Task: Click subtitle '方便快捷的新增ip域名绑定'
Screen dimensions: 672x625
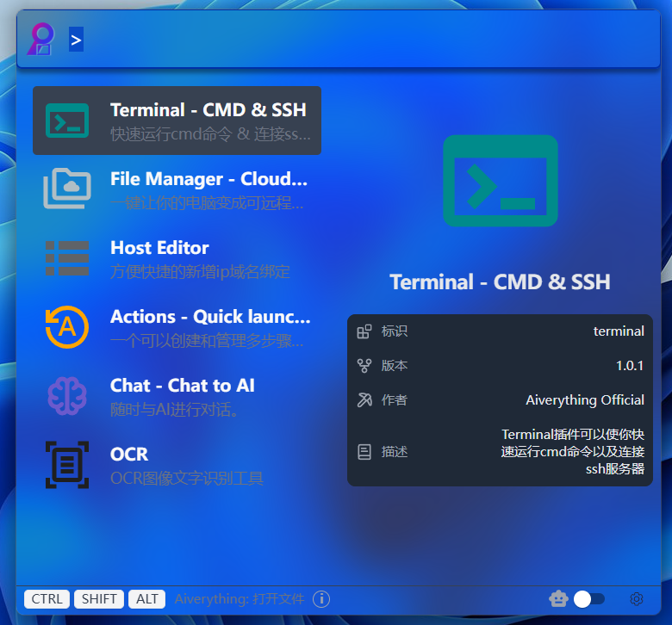Action: (200, 272)
